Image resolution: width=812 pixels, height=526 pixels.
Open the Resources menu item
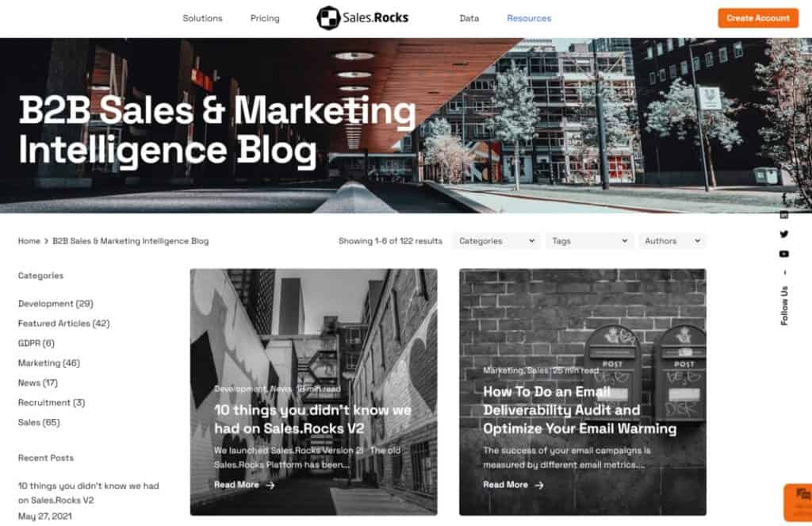(529, 18)
